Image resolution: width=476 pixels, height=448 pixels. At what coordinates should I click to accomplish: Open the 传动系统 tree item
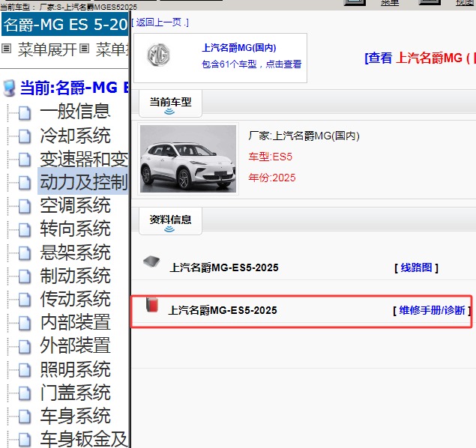pyautogui.click(x=75, y=299)
